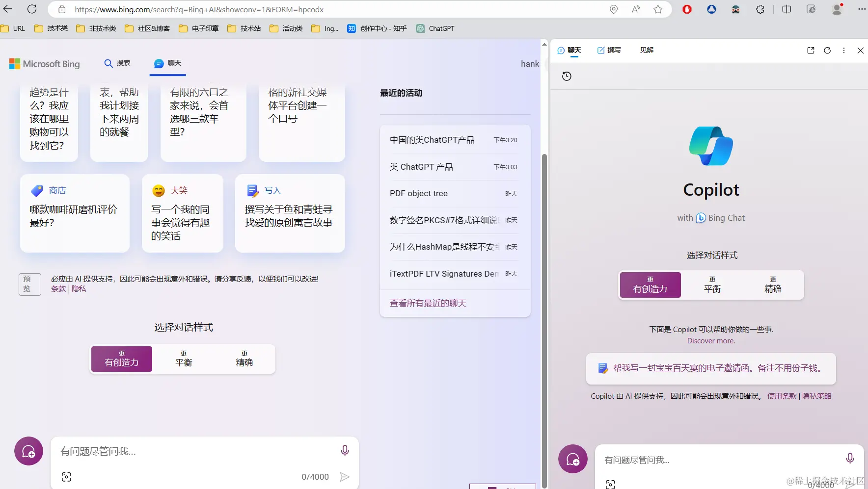Click the lock site info icon in address bar
This screenshot has height=489, width=868.
62,9
